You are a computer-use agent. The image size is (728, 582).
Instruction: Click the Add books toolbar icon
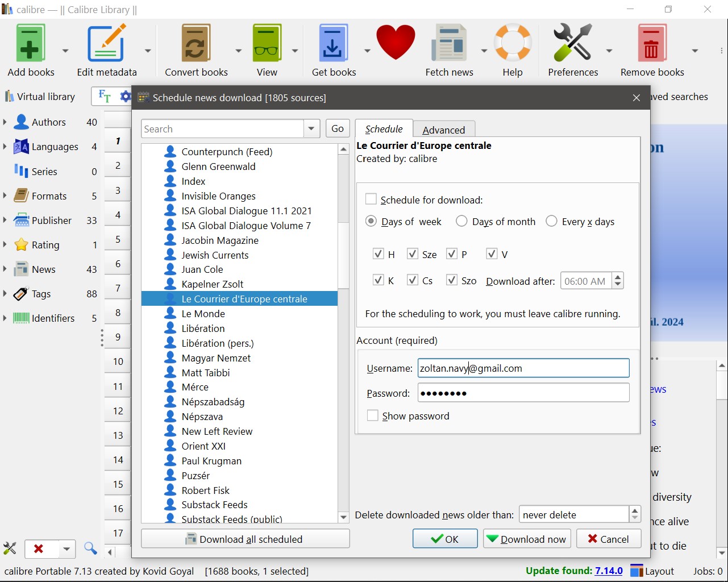30,44
